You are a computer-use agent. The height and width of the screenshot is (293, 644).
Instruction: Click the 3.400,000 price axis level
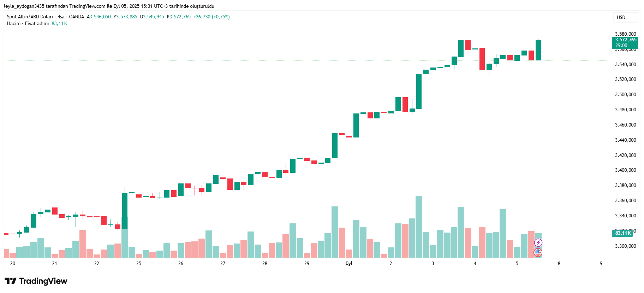coord(625,170)
